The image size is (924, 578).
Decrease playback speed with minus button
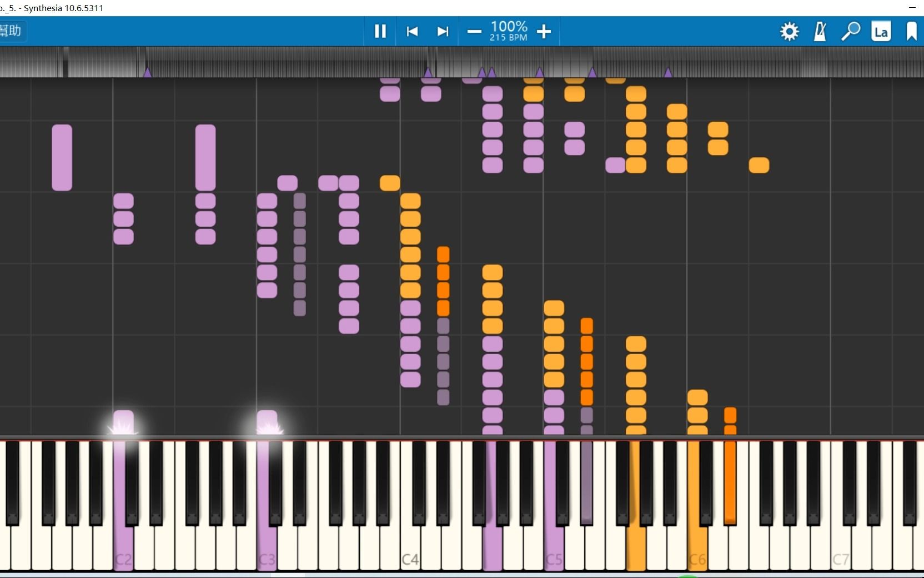(474, 32)
